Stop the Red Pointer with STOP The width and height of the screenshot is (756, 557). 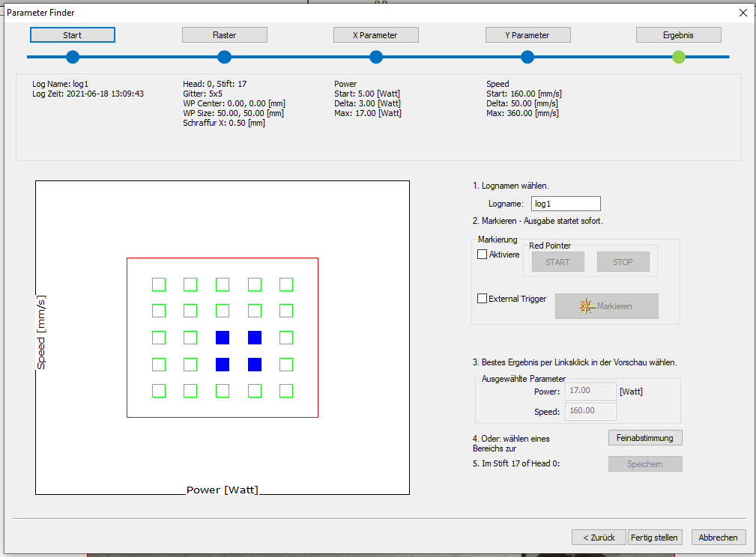coord(623,262)
